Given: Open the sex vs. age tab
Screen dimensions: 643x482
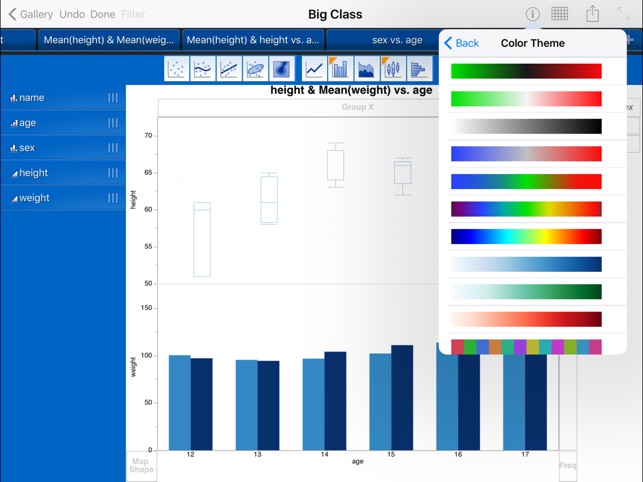Looking at the screenshot, I should coord(397,40).
